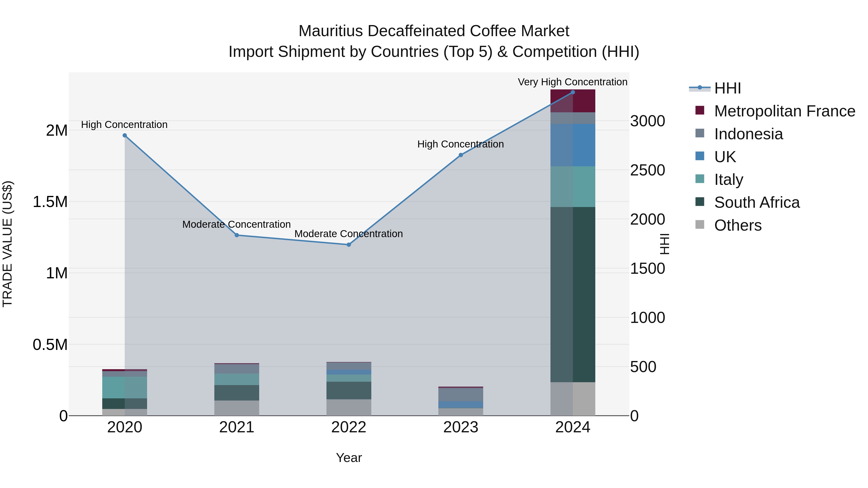This screenshot has height=488, width=868.
Task: Toggle Indonesia series in legend
Action: (739, 134)
